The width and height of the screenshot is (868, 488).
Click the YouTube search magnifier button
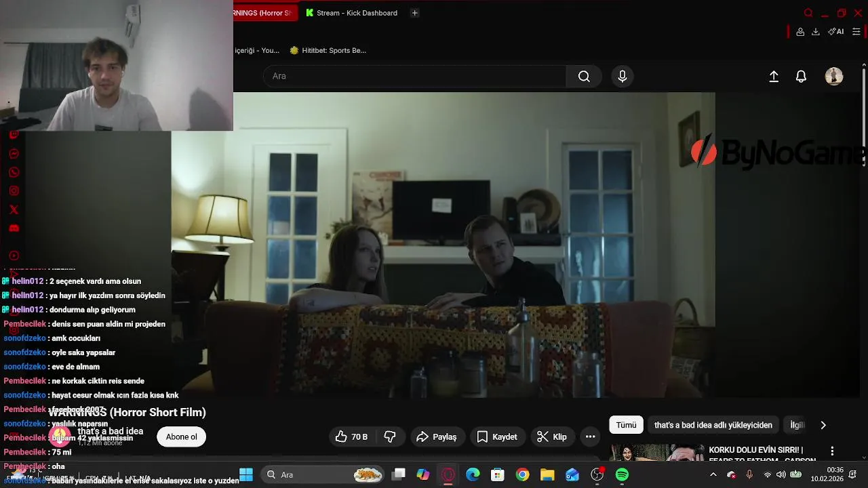[584, 77]
